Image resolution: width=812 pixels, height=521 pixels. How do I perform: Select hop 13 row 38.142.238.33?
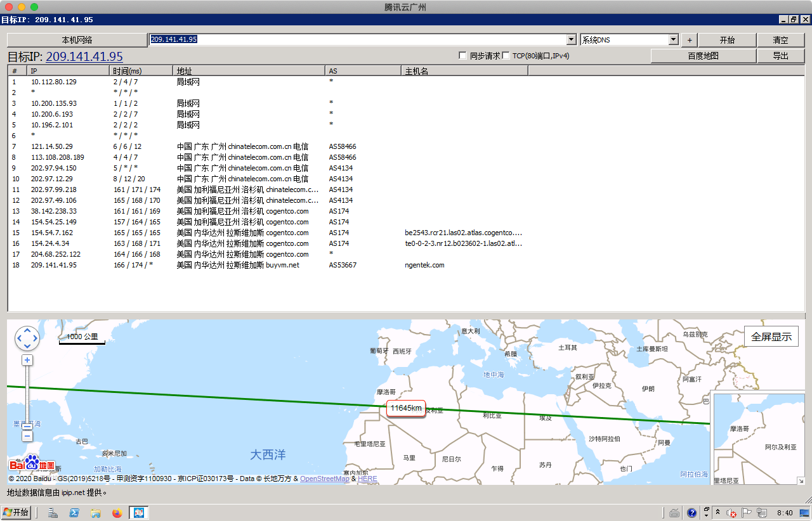pyautogui.click(x=406, y=211)
